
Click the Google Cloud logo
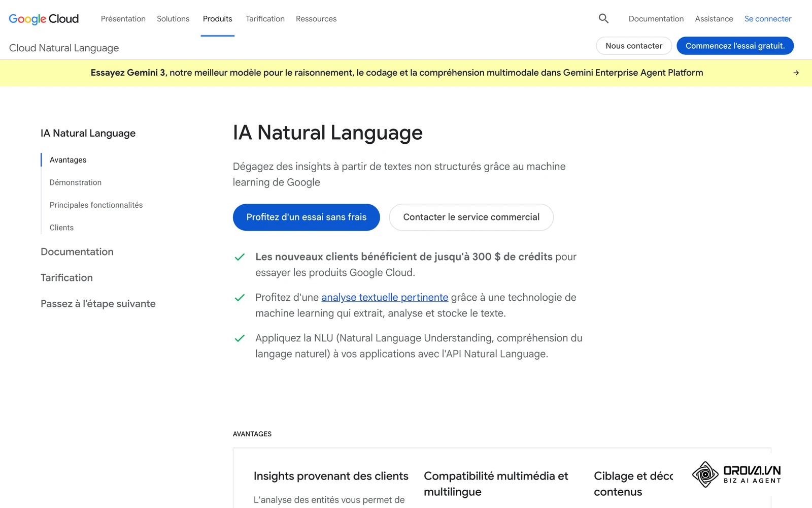pos(44,19)
